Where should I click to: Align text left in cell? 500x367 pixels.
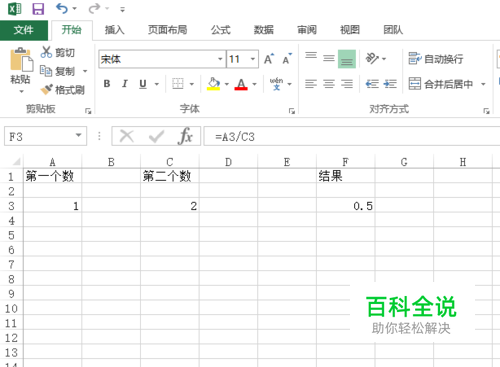coord(311,84)
